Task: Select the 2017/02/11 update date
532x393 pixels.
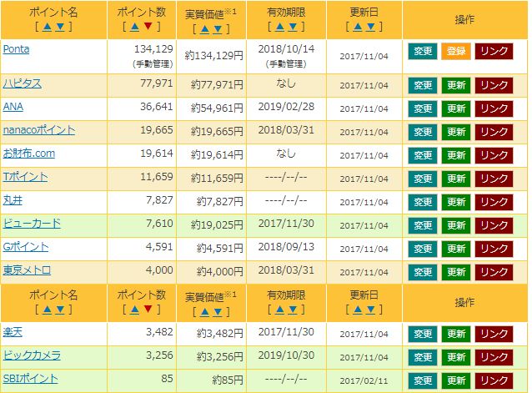Action: (364, 380)
